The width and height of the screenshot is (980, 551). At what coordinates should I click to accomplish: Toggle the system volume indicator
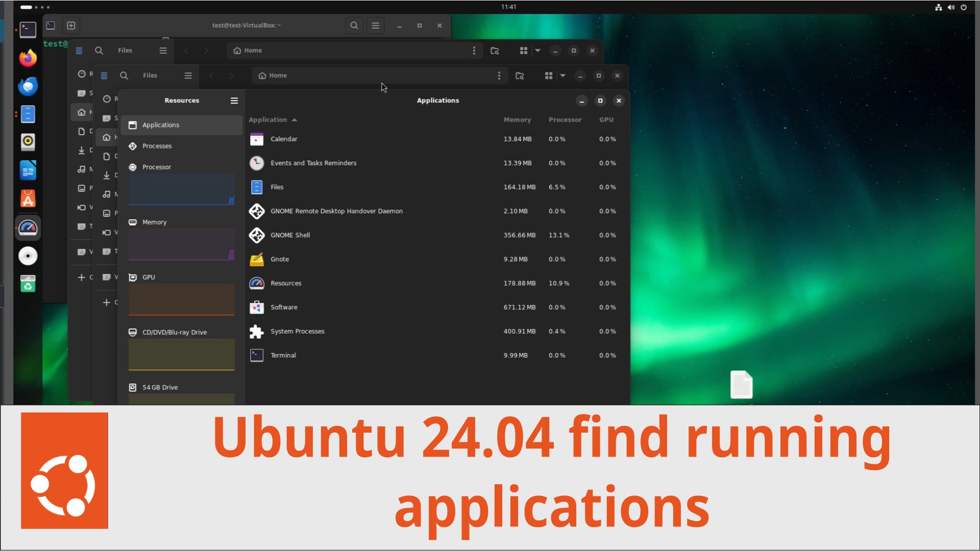click(x=951, y=7)
